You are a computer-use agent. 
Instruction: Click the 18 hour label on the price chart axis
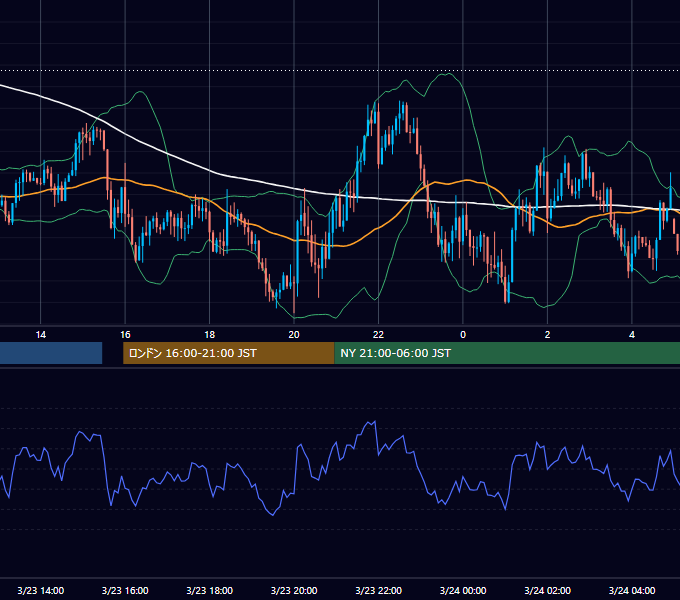click(x=209, y=335)
